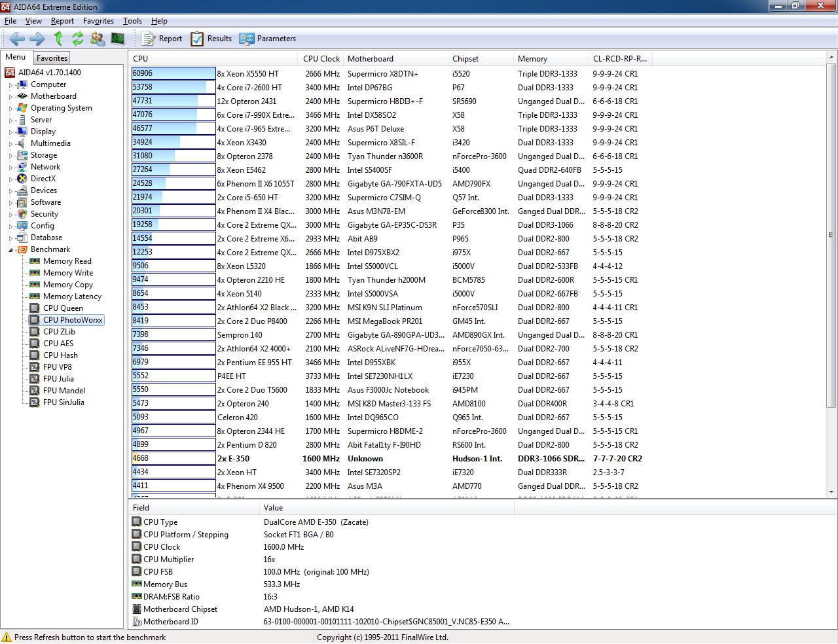The width and height of the screenshot is (838, 644).
Task: Select the CPU AES benchmark
Action: 58,344
